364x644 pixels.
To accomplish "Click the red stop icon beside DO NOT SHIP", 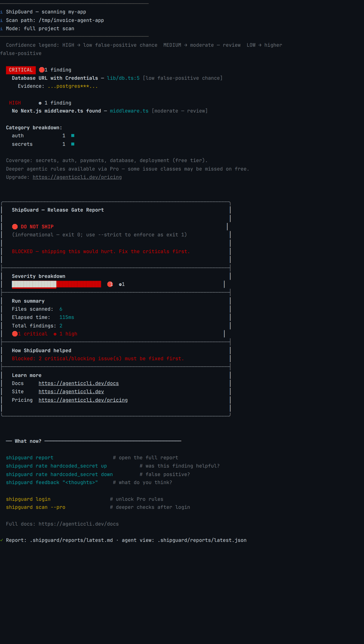I will point(15,226).
